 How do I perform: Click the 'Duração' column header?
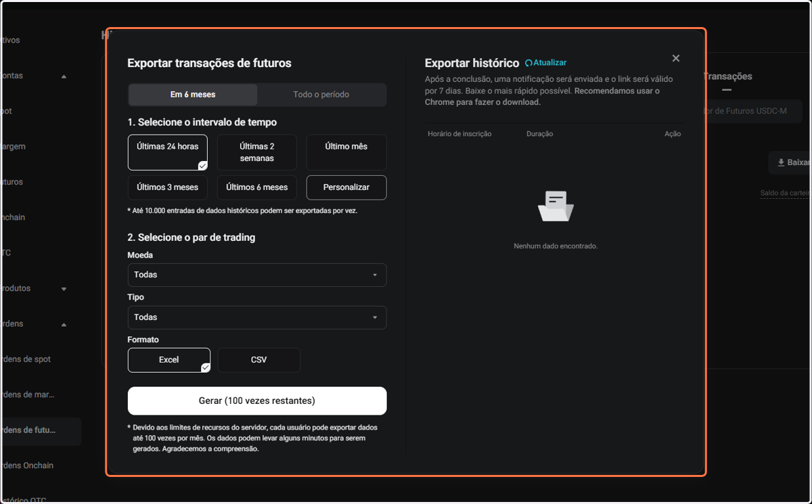coord(539,134)
